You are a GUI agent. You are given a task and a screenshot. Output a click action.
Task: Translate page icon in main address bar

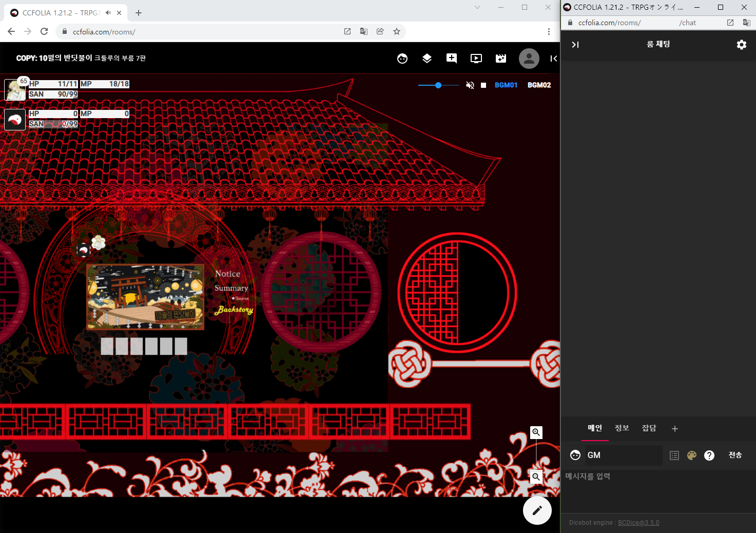364,31
